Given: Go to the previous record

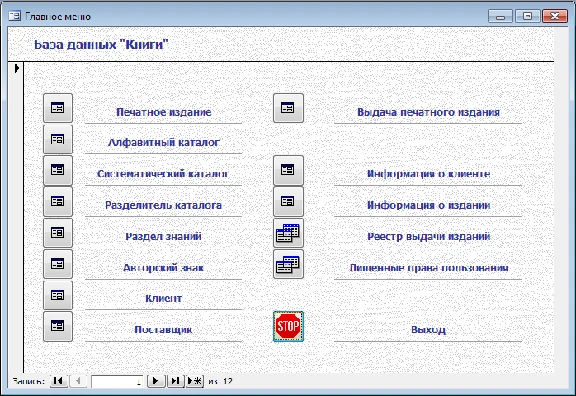Looking at the screenshot, I should point(78,381).
